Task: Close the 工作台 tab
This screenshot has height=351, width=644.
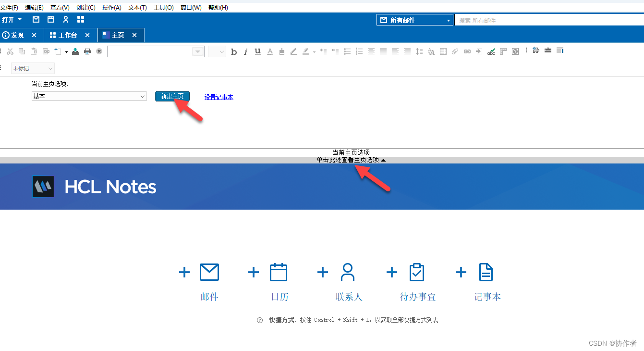Action: coord(87,35)
